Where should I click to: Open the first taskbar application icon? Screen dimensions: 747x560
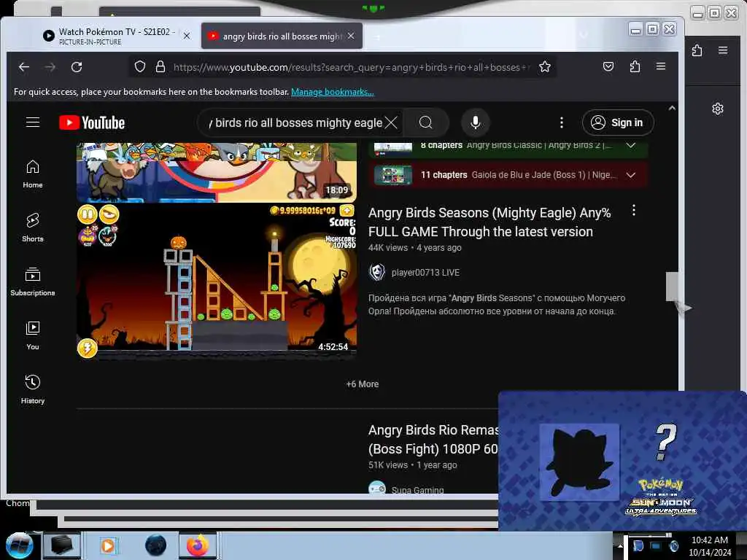61,545
